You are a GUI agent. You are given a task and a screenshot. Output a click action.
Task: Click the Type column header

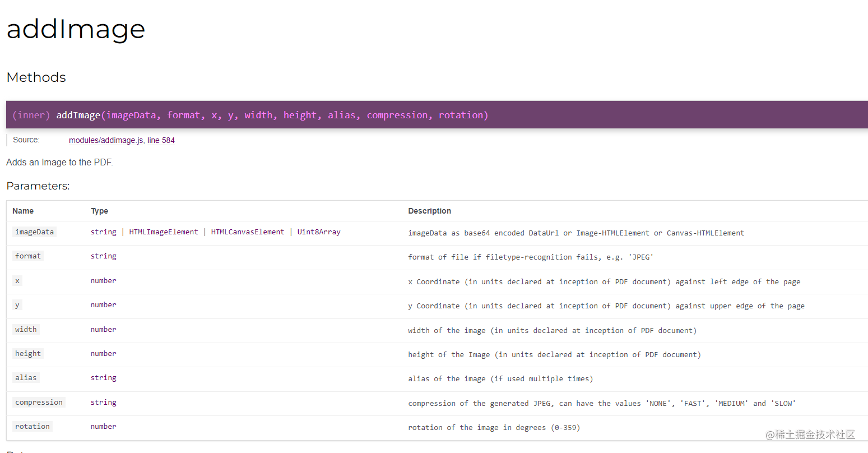tap(99, 211)
